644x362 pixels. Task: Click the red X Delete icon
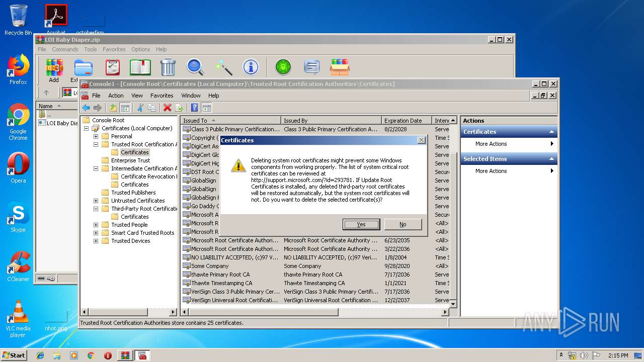point(167,108)
